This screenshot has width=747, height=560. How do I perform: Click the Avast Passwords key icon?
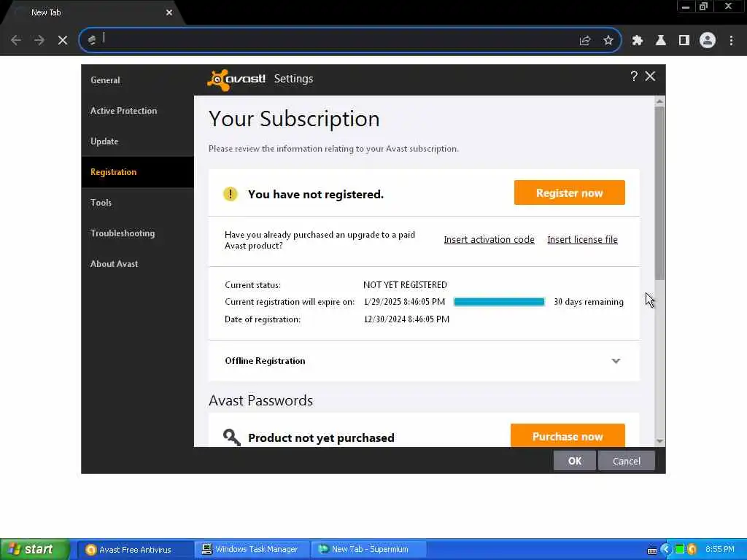point(231,437)
